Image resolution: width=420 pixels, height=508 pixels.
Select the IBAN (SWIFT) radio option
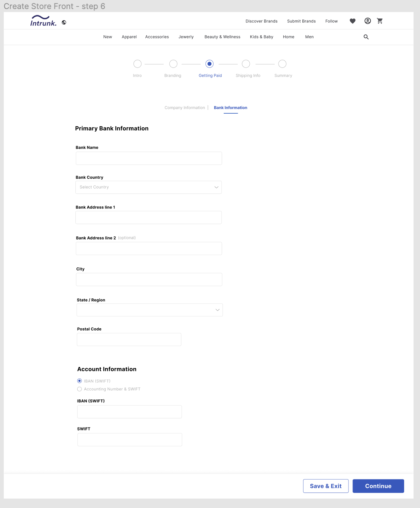80,381
